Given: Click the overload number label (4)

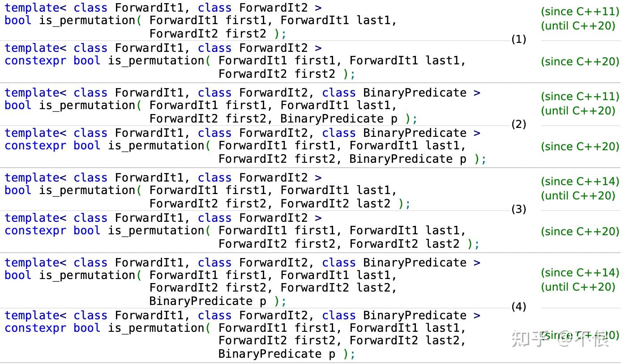Looking at the screenshot, I should click(x=519, y=307).
